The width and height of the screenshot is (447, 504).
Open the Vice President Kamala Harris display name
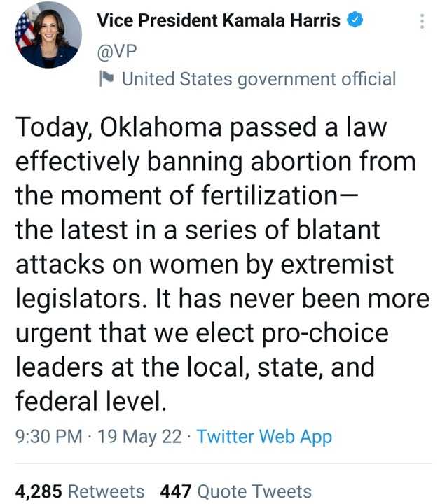pyautogui.click(x=219, y=20)
